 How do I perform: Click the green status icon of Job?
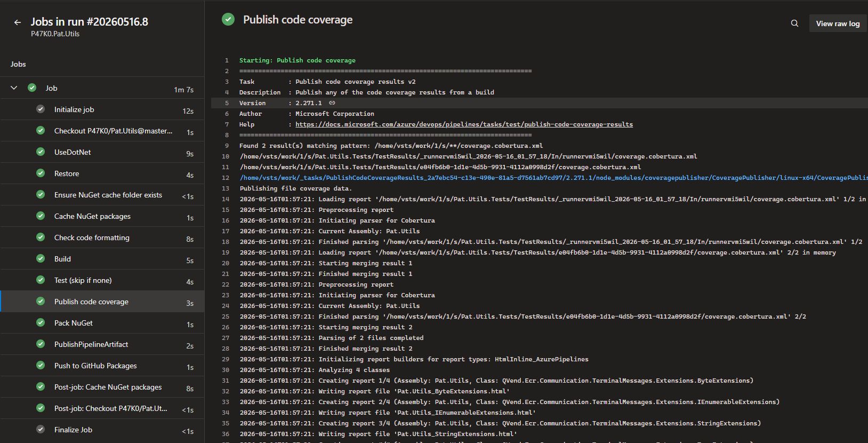point(32,88)
